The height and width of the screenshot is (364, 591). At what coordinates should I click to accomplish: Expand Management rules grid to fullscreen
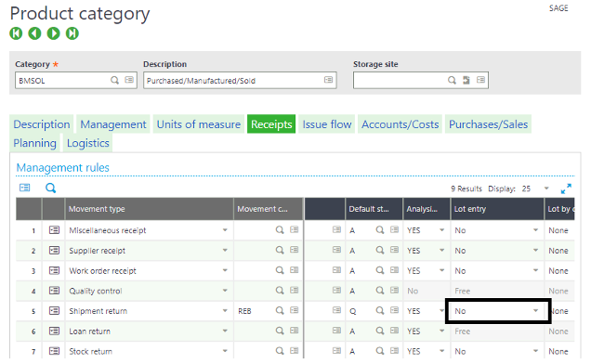(x=566, y=188)
